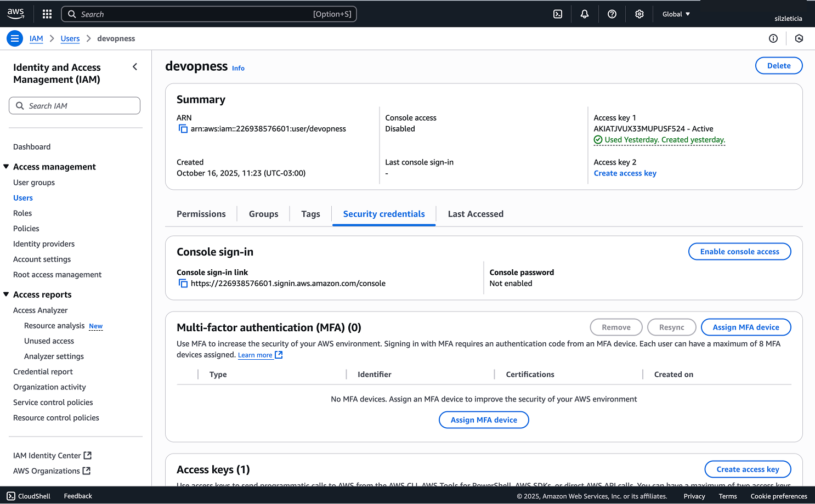Open the Global region dropdown
815x504 pixels.
676,14
